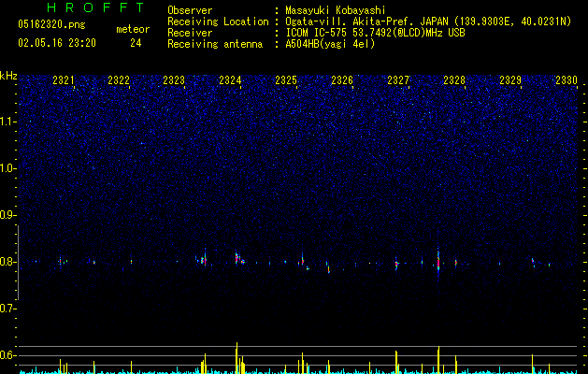Image resolution: width=588 pixels, height=374 pixels.
Task: Select the filename 05162320.png
Action: [x=51, y=25]
